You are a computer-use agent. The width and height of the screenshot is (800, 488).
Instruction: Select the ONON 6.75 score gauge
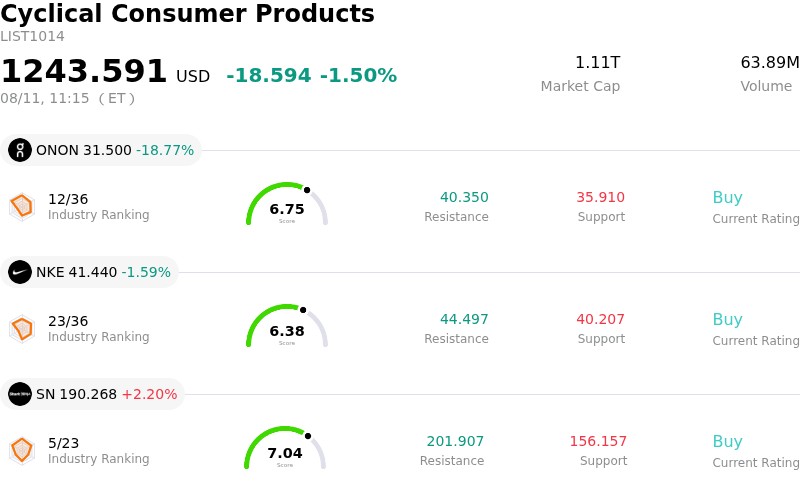point(287,204)
